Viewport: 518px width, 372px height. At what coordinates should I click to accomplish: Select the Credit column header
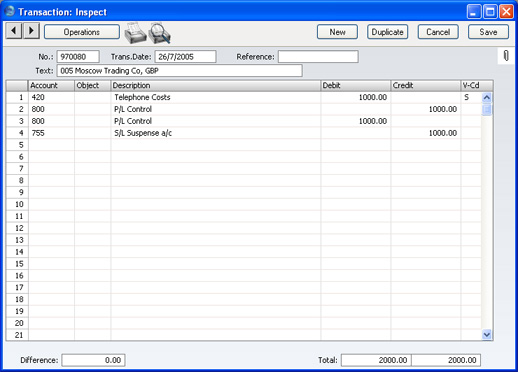[x=425, y=86]
